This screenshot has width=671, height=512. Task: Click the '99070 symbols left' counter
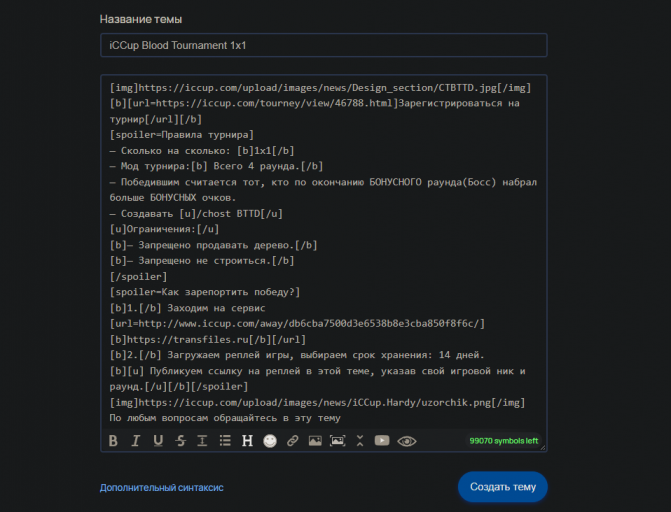point(504,441)
